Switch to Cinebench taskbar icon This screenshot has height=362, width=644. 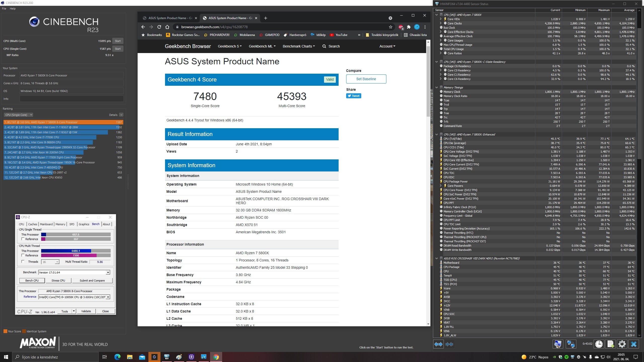click(154, 357)
